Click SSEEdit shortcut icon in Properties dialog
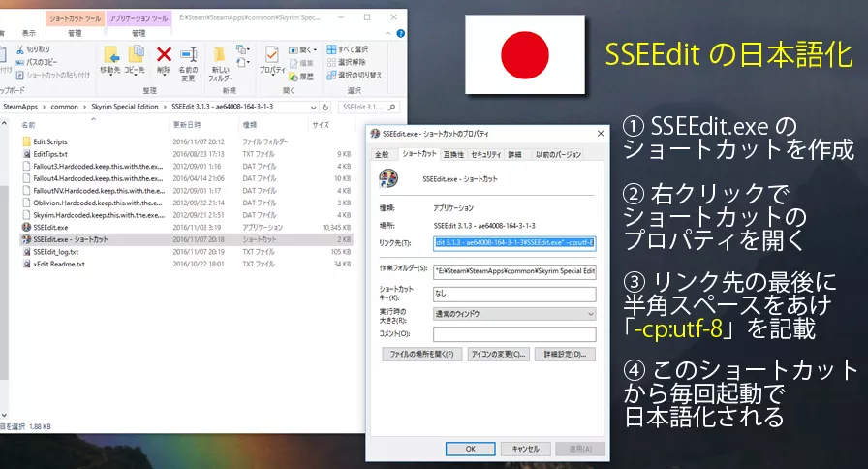Image resolution: width=868 pixels, height=469 pixels. point(388,178)
